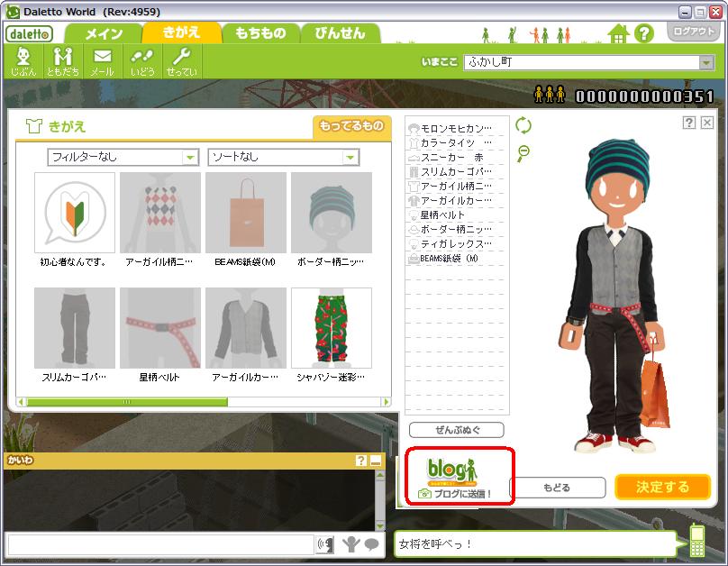The image size is (728, 566).
Task: Click the chat log scroll down arrow
Action: pyautogui.click(x=380, y=525)
